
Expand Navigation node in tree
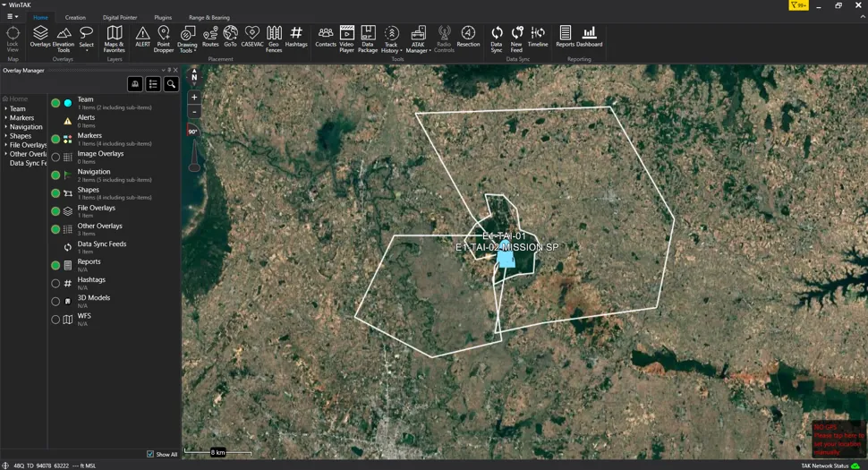[x=6, y=127]
